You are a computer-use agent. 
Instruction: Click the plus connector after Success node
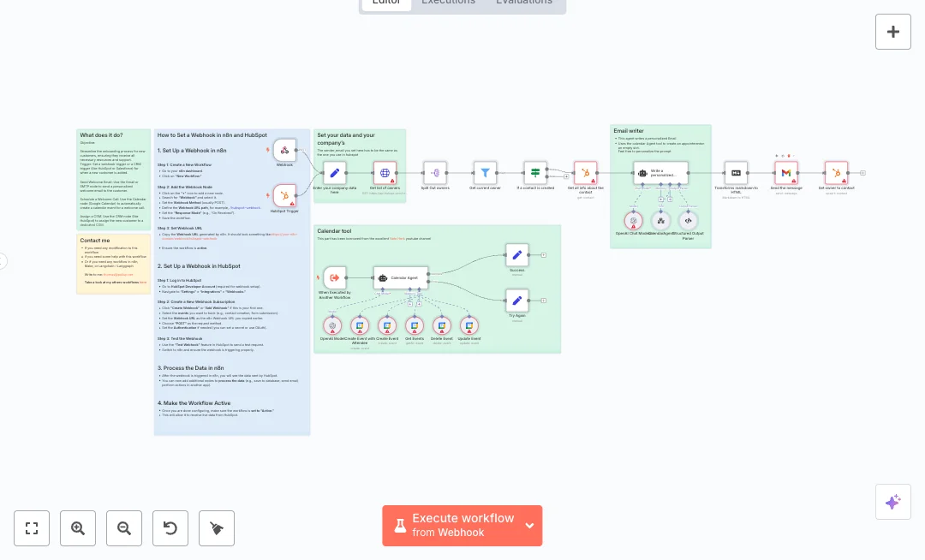(x=544, y=255)
